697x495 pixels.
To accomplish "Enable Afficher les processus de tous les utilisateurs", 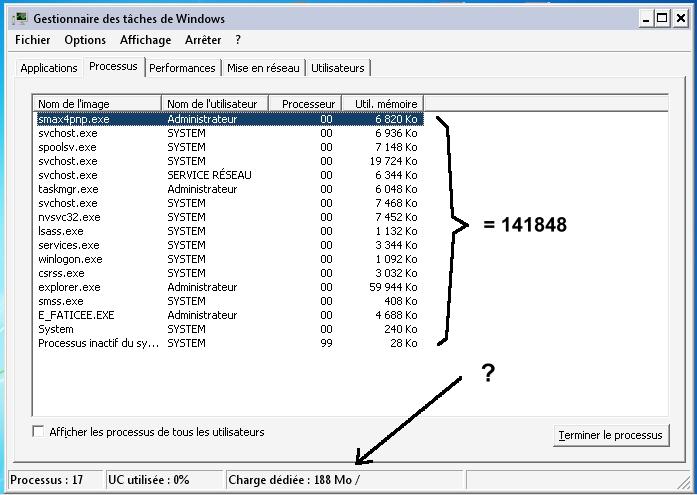I will [39, 431].
